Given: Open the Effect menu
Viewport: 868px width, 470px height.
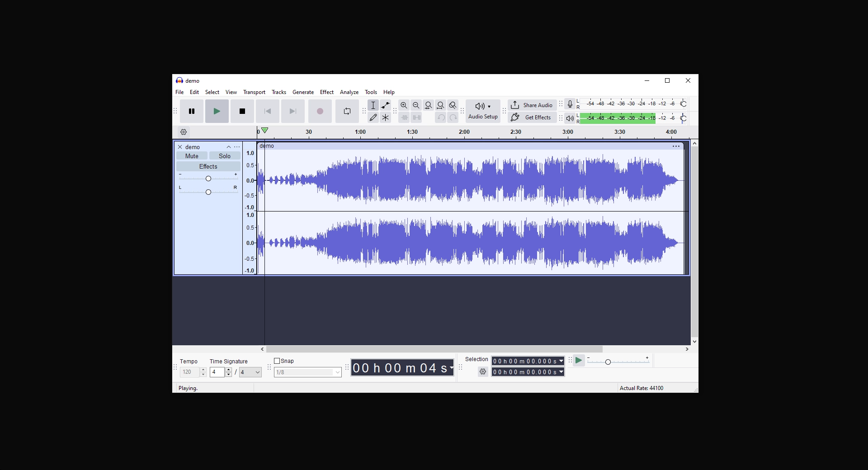Looking at the screenshot, I should (326, 92).
